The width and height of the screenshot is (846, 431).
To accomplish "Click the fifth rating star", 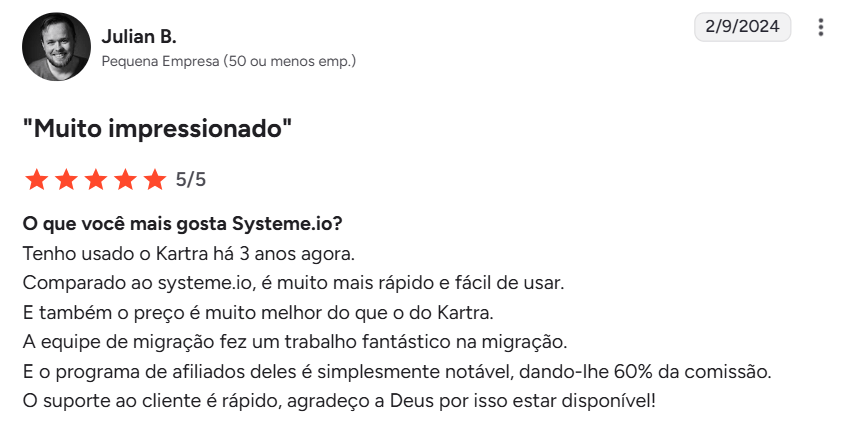I will [x=154, y=180].
